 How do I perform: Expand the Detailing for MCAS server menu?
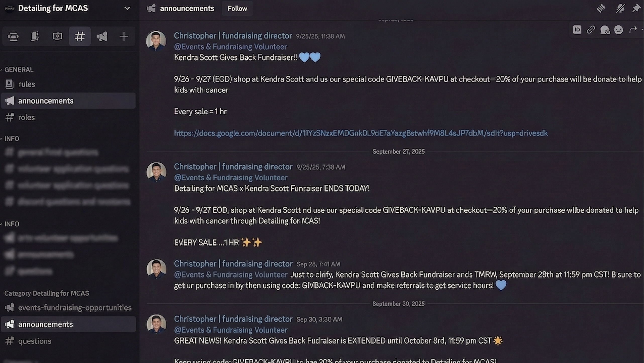(127, 8)
